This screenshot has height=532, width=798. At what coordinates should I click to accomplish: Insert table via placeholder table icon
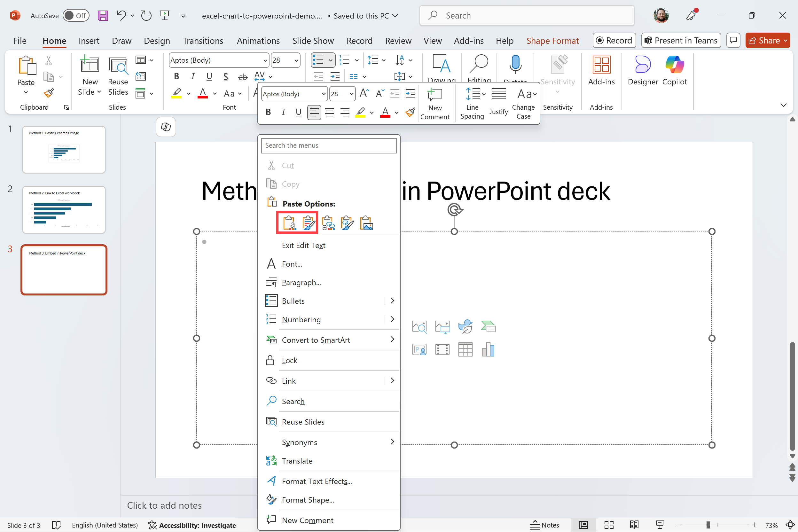tap(465, 349)
